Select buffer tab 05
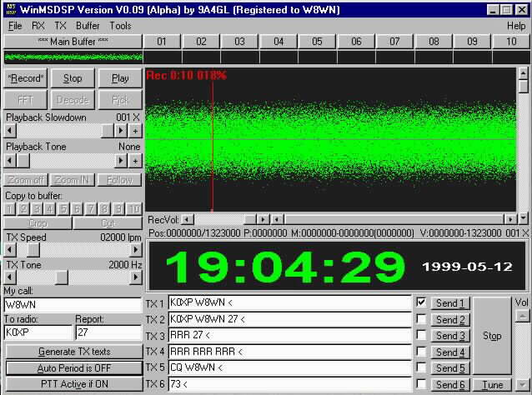 (x=317, y=42)
